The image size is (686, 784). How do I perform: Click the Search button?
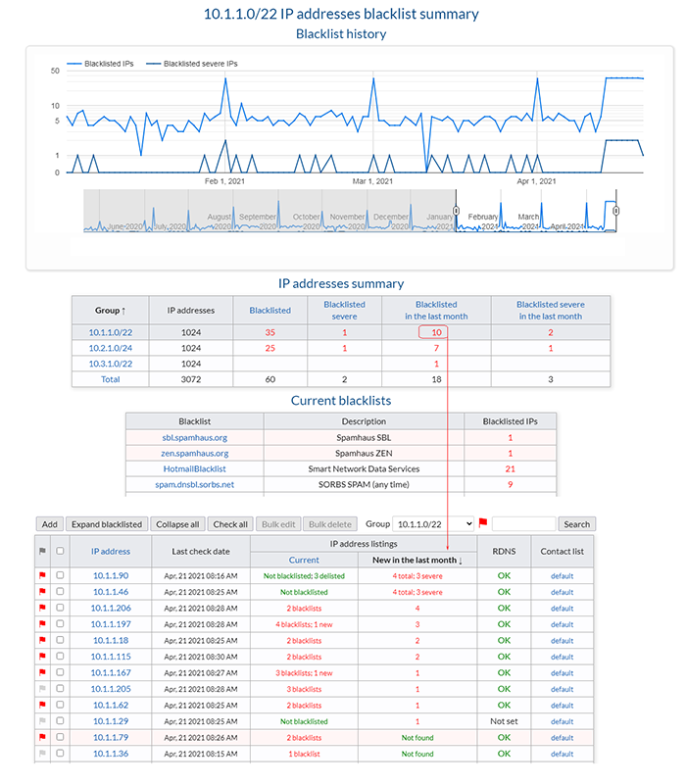576,524
